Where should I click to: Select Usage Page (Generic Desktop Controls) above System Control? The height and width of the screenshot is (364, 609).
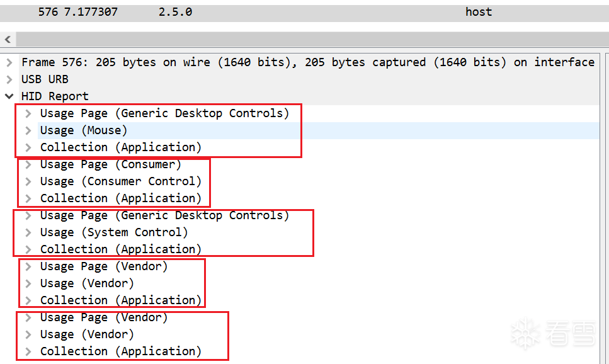164,215
